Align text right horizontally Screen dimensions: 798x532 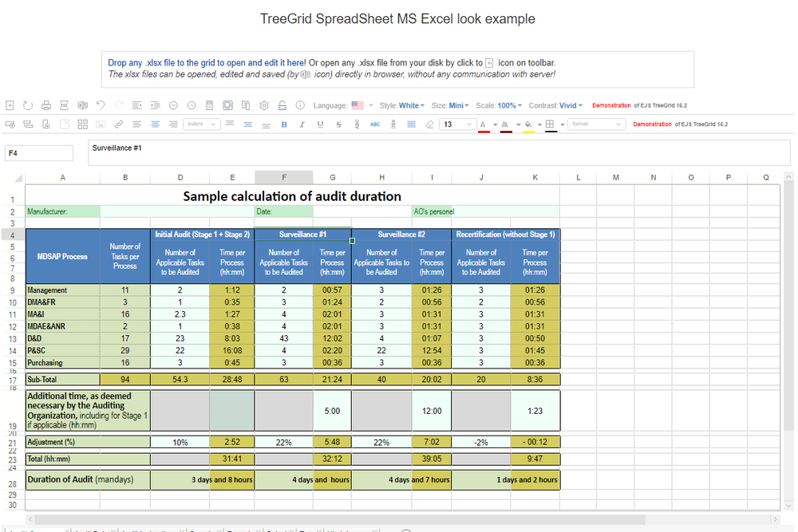(173, 124)
